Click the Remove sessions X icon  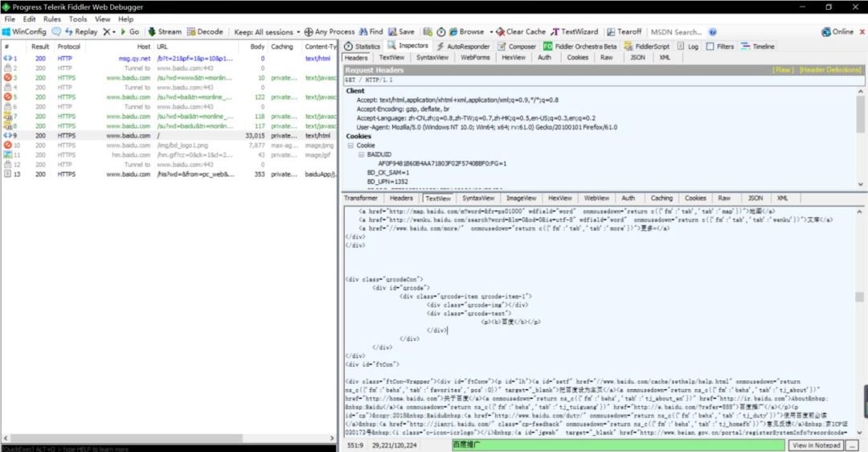point(106,31)
